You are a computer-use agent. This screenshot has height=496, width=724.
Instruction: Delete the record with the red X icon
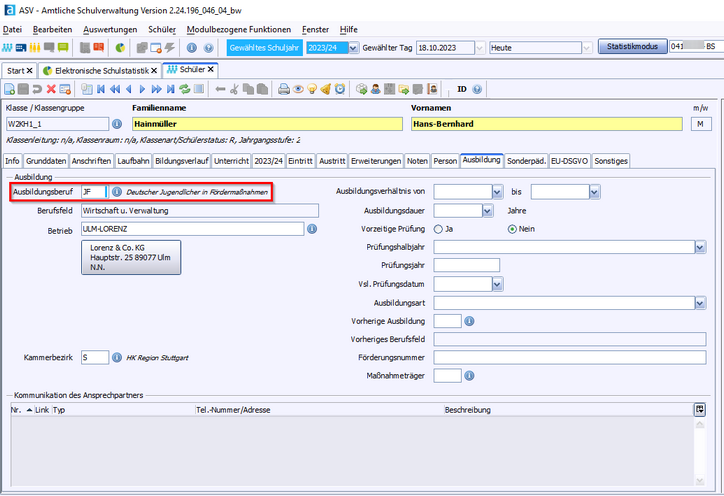pos(51,89)
